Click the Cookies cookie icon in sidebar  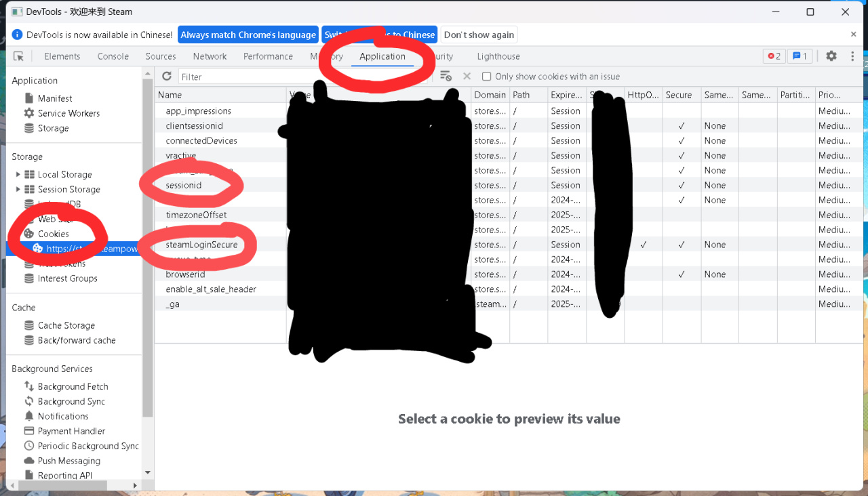pos(29,234)
